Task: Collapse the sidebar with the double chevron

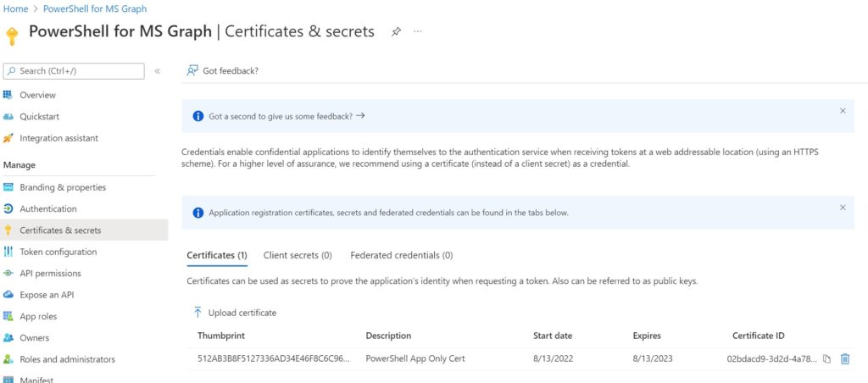Action: click(157, 71)
